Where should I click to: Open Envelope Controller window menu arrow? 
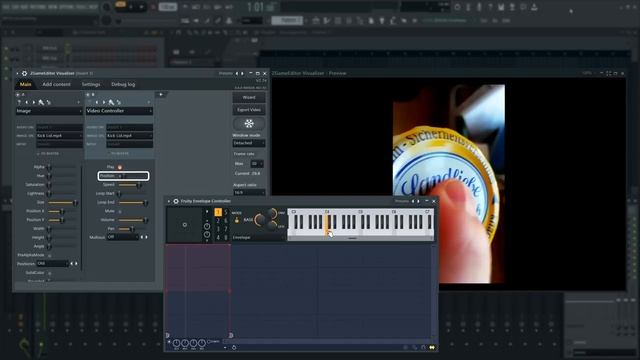[x=169, y=201]
